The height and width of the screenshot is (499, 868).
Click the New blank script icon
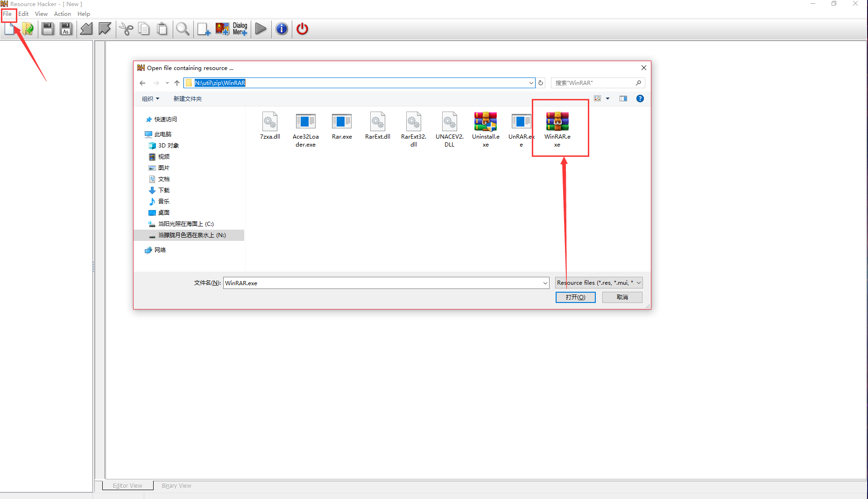coord(9,29)
